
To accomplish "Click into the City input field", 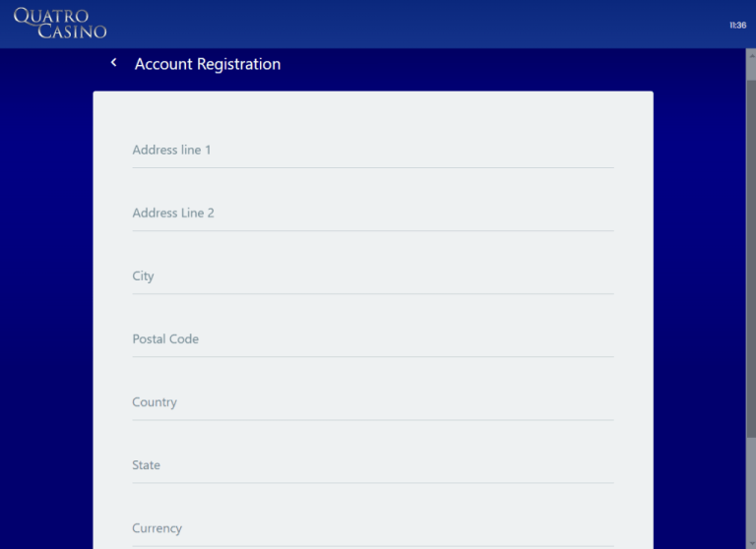I will coord(372,276).
